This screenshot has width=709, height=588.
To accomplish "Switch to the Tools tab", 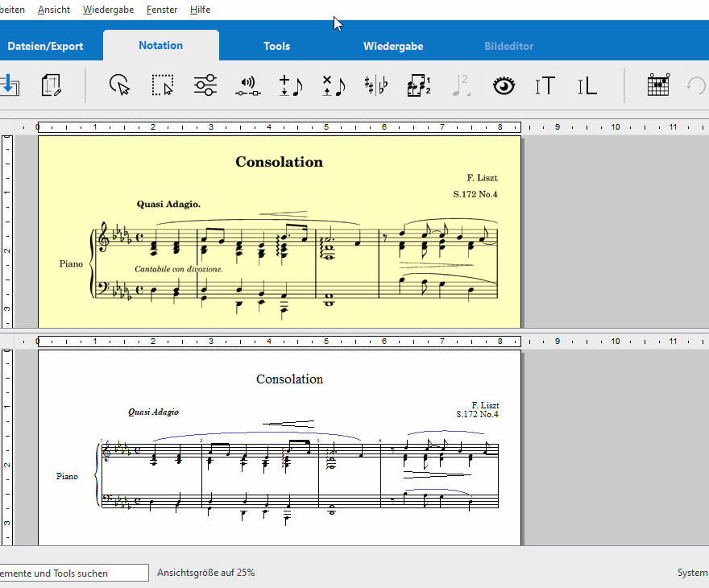I will pos(276,46).
